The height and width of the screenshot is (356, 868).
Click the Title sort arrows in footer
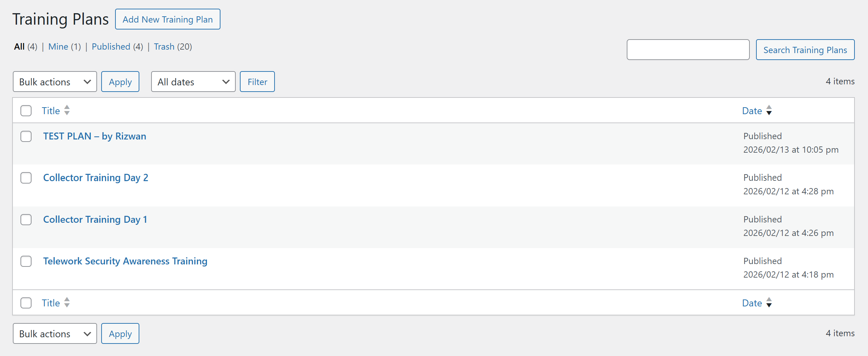coord(67,303)
